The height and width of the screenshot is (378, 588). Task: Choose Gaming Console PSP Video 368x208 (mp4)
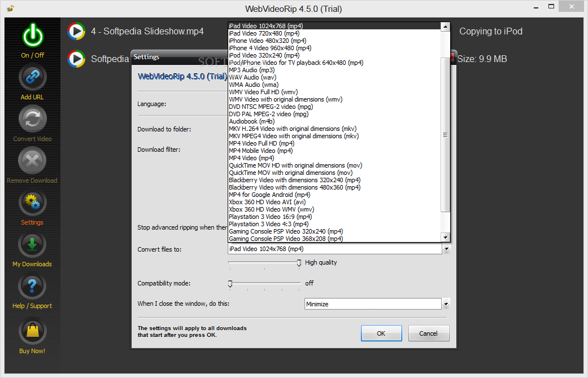[334, 239]
